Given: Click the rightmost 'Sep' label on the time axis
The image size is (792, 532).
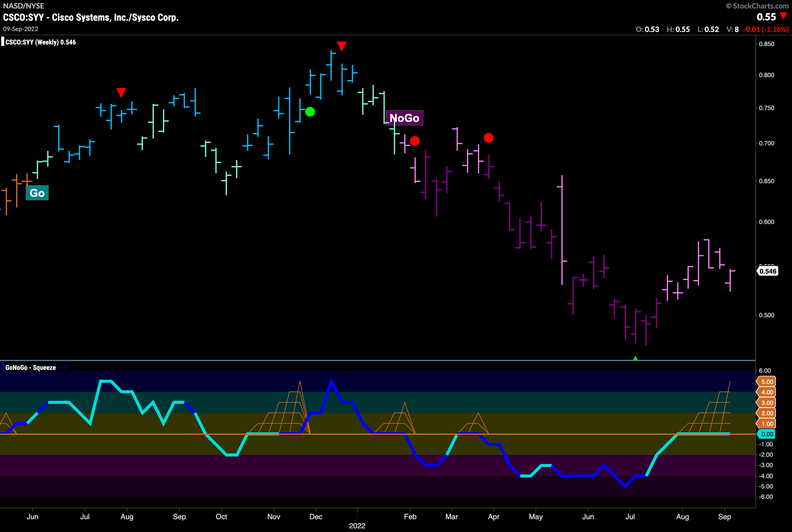Looking at the screenshot, I should click(x=724, y=517).
